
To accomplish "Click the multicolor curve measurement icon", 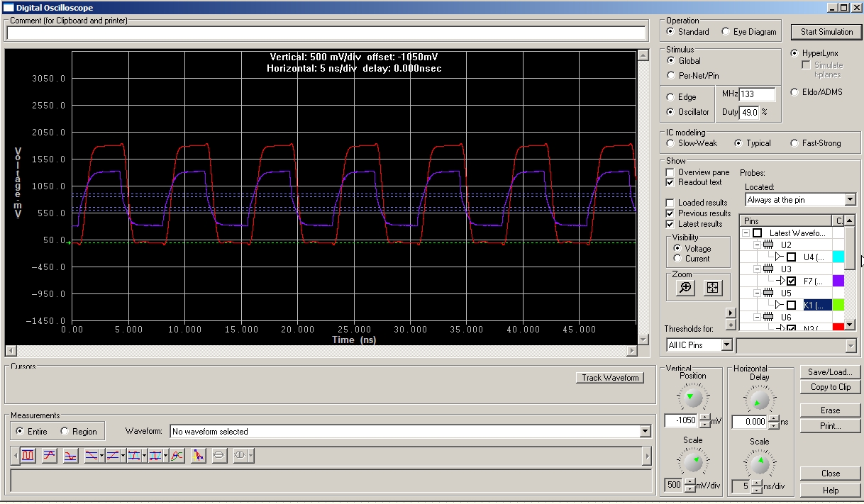I will 177,456.
